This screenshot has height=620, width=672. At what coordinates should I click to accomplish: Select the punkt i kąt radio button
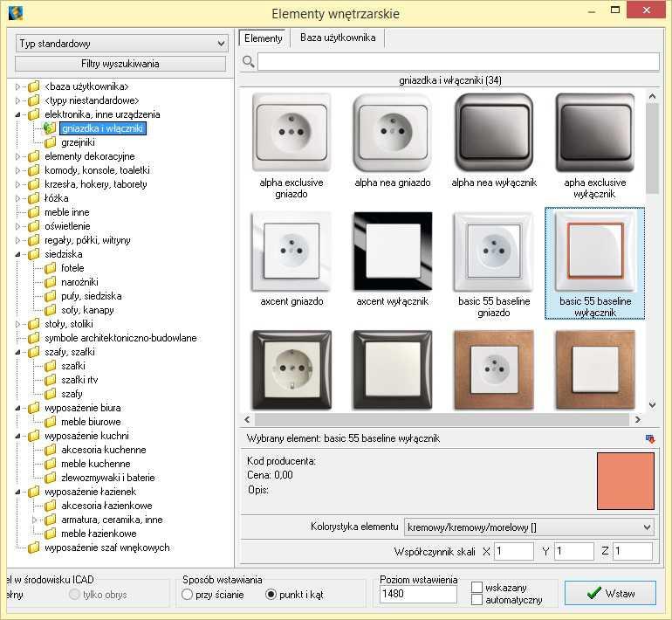(271, 595)
